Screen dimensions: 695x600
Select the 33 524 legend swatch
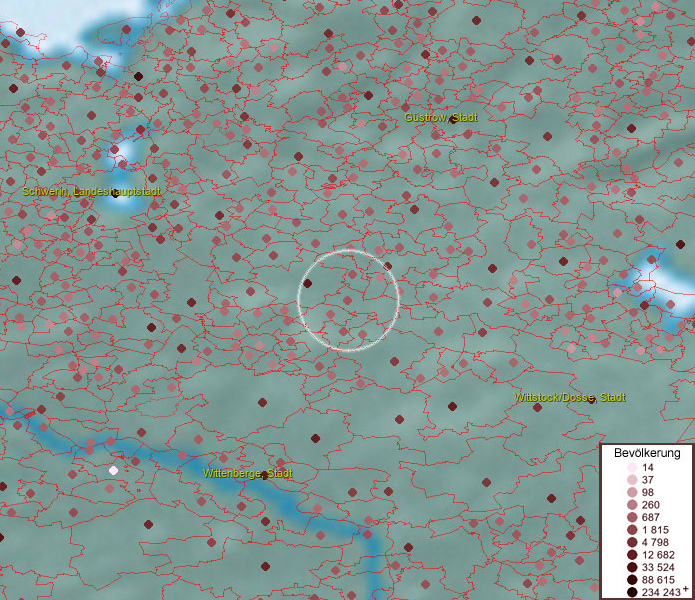point(632,567)
